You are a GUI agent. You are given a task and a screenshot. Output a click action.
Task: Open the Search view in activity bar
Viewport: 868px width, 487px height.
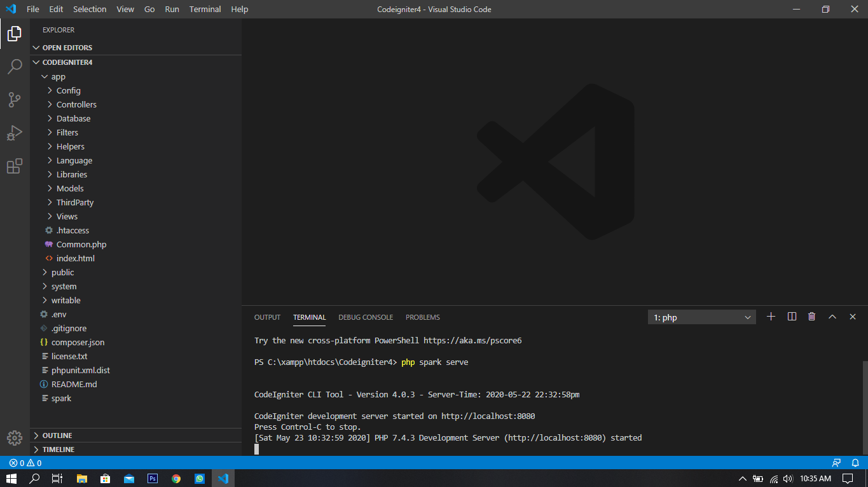(15, 67)
